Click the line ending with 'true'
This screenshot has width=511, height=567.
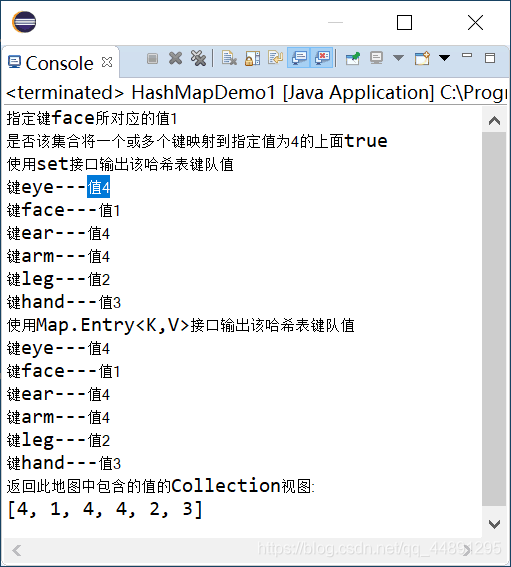click(x=197, y=141)
